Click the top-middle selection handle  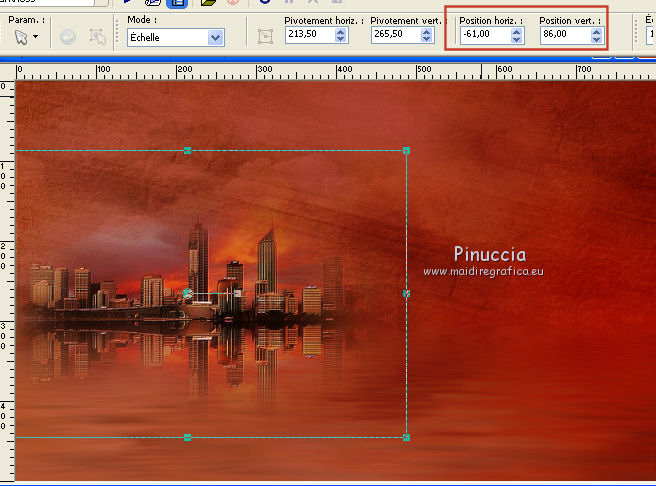pyautogui.click(x=187, y=150)
